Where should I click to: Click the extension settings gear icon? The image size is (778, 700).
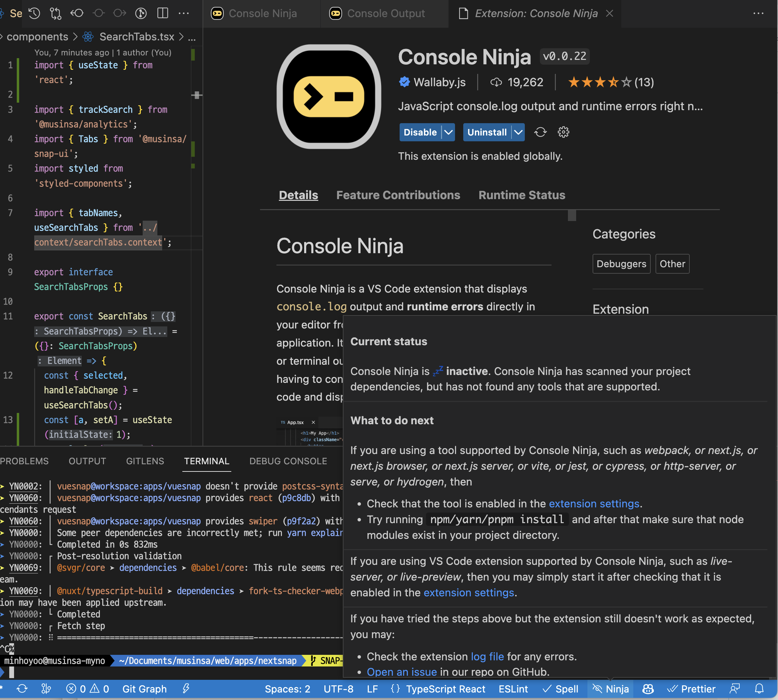click(563, 132)
